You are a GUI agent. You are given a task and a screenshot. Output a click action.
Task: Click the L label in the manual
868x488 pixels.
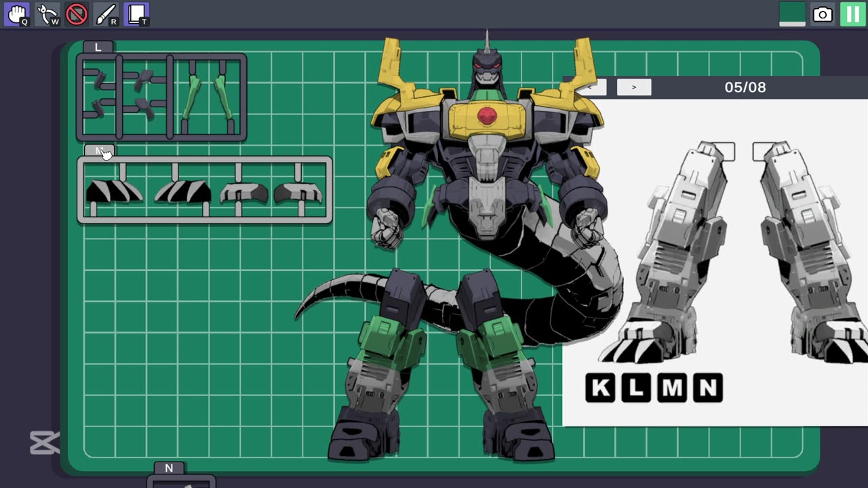636,388
